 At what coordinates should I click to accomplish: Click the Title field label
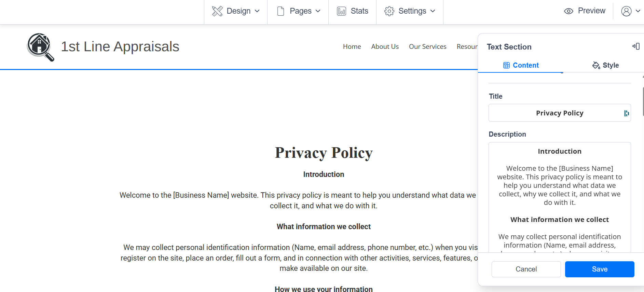(x=495, y=96)
